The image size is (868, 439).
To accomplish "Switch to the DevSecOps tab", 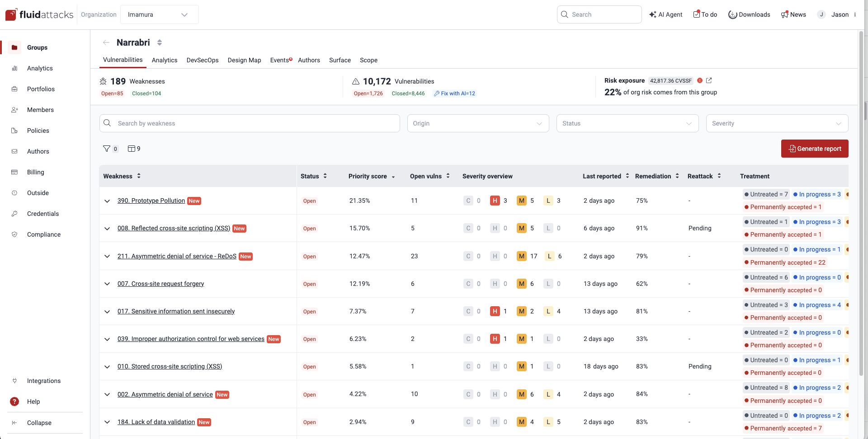I will (x=203, y=60).
